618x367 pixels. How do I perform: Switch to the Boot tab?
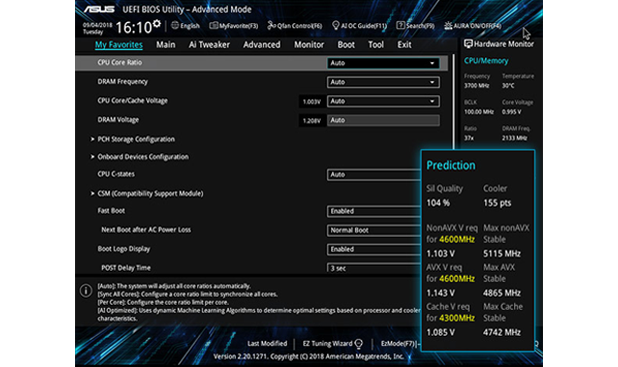click(x=346, y=45)
